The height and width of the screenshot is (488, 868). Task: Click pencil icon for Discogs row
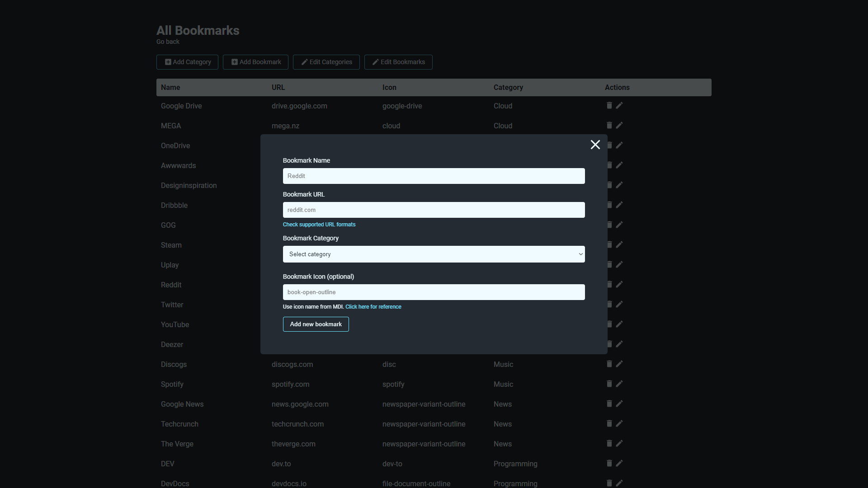[x=619, y=364]
